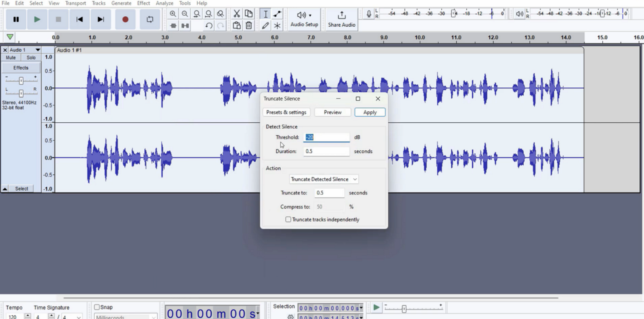The image size is (644, 319).
Task: Enable the Snap checkbox
Action: [x=97, y=307]
